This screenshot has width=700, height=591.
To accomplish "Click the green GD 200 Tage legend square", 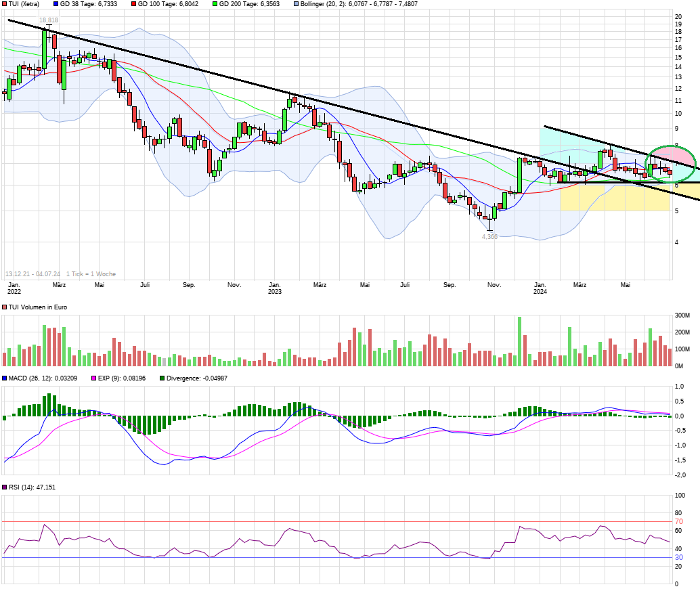I will 215,4.
